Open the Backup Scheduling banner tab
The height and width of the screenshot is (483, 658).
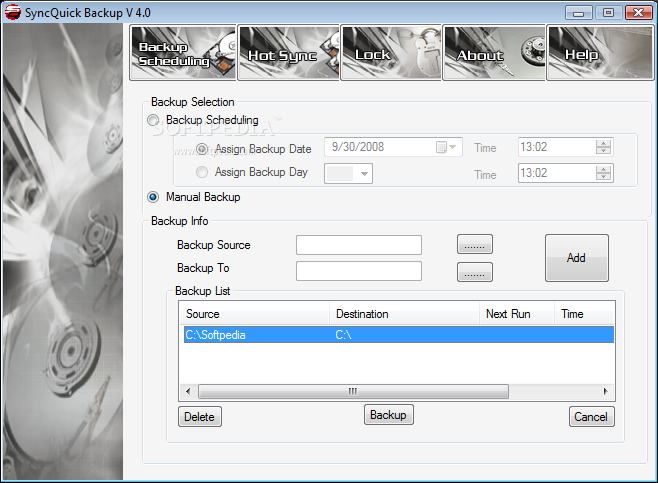[183, 53]
